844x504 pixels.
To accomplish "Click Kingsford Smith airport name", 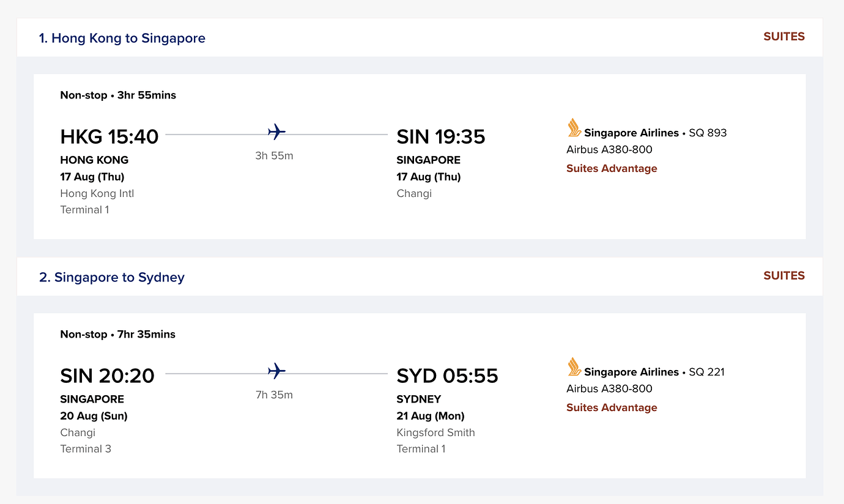I will pos(435,433).
